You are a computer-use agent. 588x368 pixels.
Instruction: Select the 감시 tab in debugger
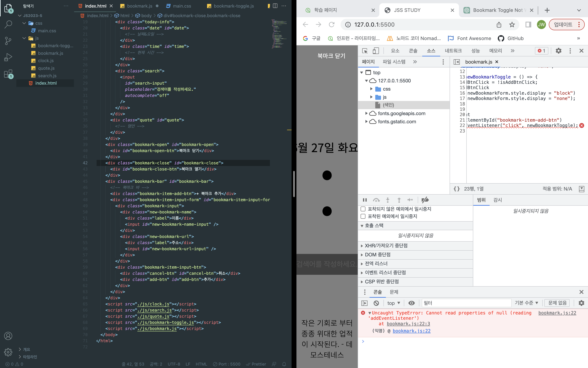point(497,200)
